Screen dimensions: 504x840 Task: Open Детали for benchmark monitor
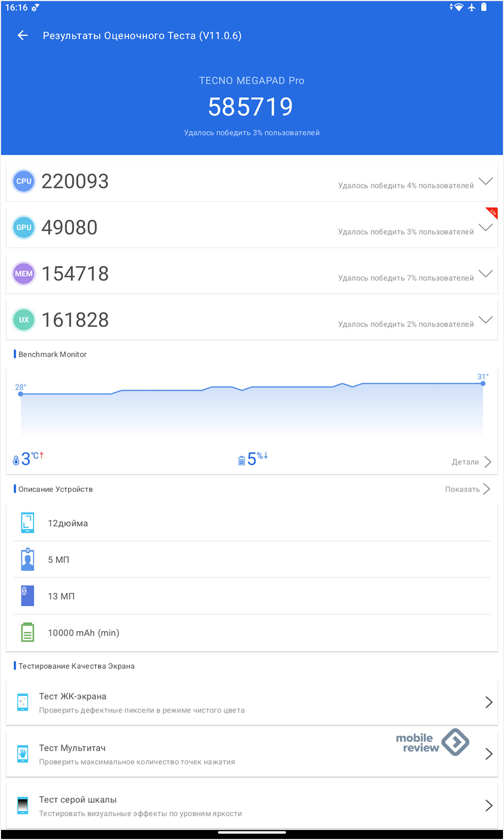coord(471,462)
